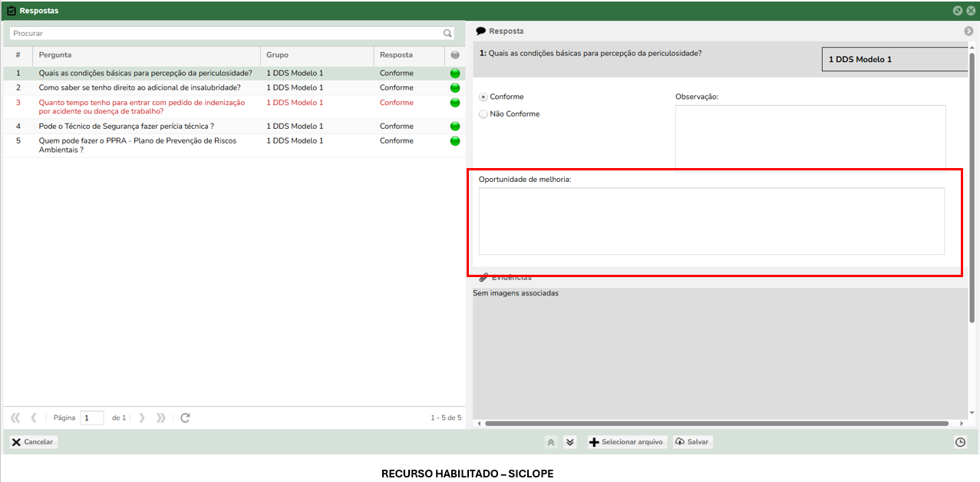Go to the last page arrow
Image resolution: width=980 pixels, height=482 pixels.
point(160,418)
